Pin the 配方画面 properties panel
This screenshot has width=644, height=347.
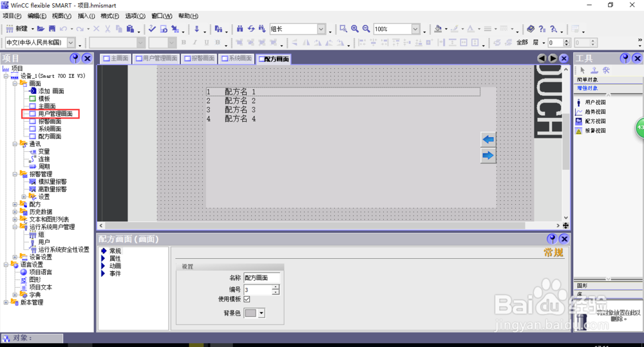[x=552, y=239]
